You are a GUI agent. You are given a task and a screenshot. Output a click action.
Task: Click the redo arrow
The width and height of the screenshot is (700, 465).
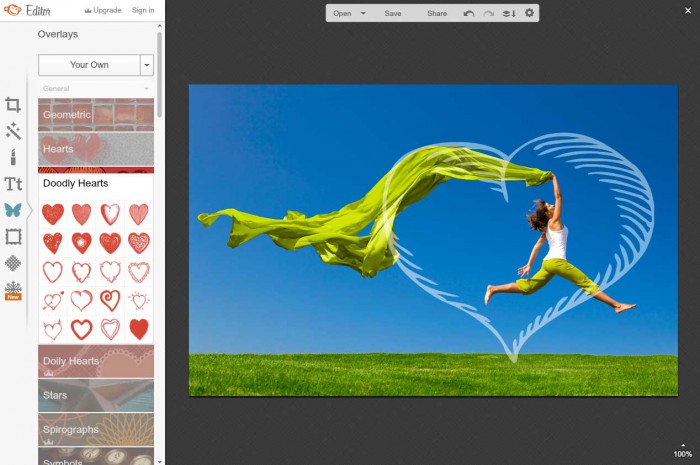[x=488, y=14]
